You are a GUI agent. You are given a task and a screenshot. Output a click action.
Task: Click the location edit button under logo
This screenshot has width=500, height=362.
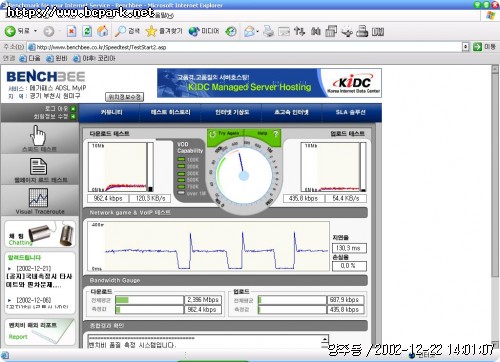click(125, 97)
